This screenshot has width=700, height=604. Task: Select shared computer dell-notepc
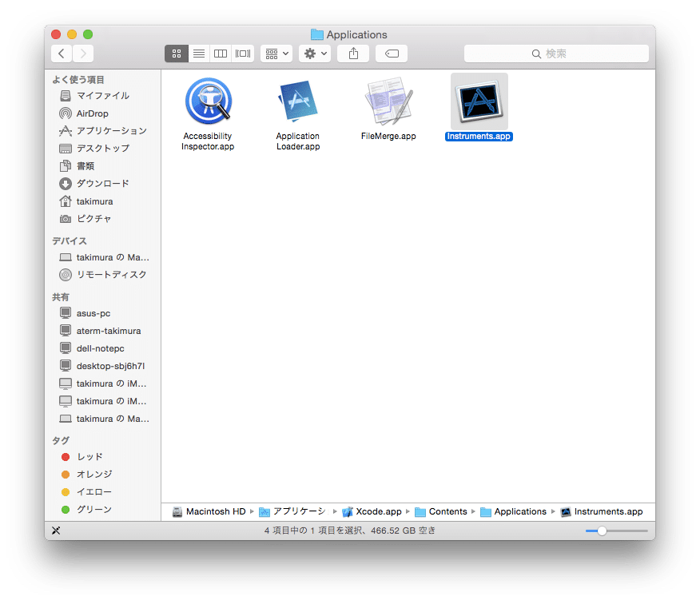pyautogui.click(x=102, y=348)
